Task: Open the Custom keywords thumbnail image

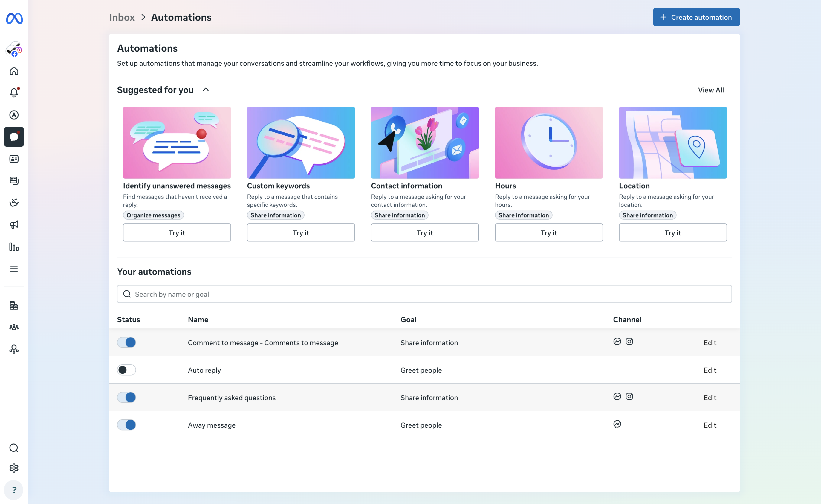Action: pos(301,143)
